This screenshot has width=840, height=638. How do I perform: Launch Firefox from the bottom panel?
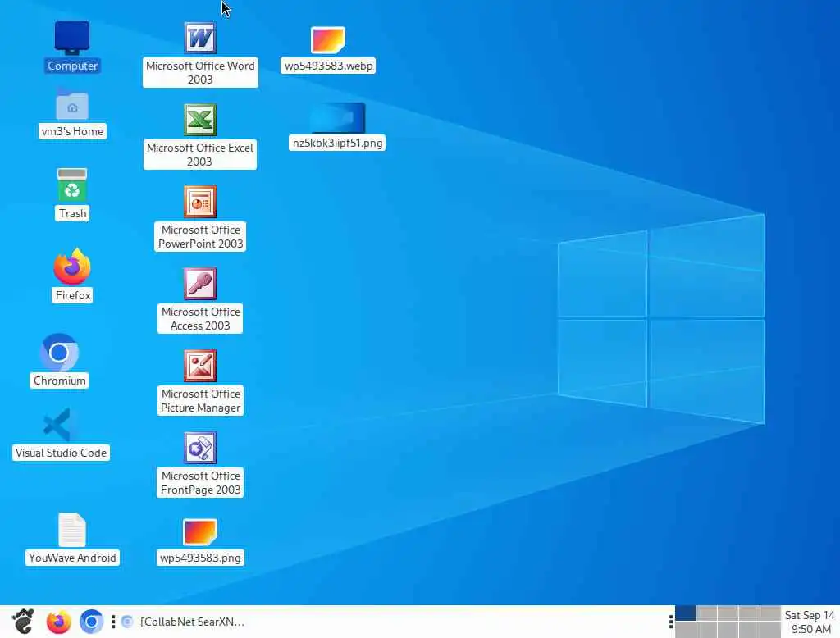tap(58, 622)
